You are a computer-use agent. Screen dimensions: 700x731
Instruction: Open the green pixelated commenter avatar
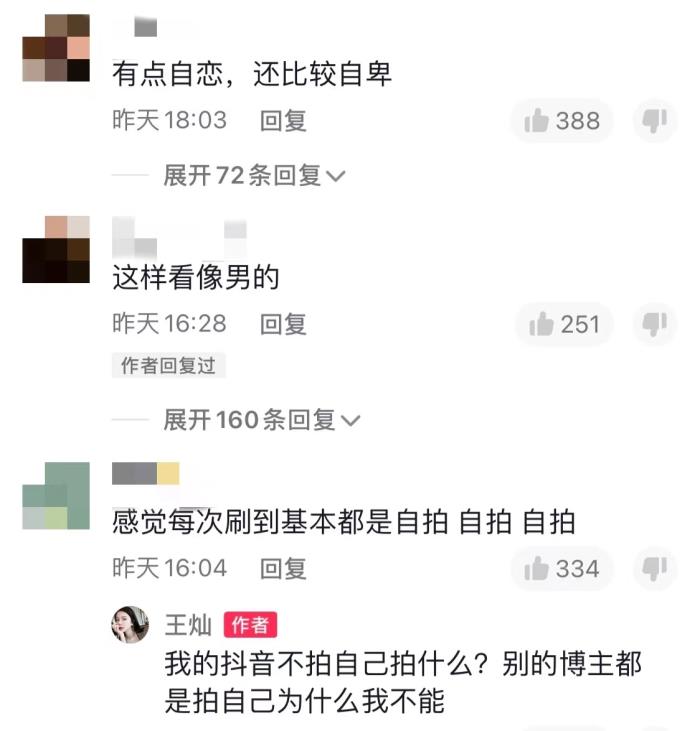coord(56,496)
